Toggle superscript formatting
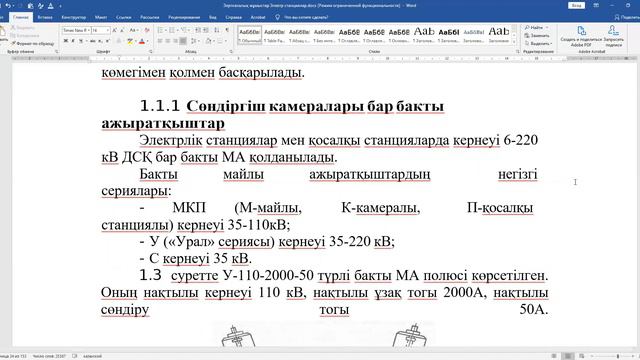 coord(108,41)
